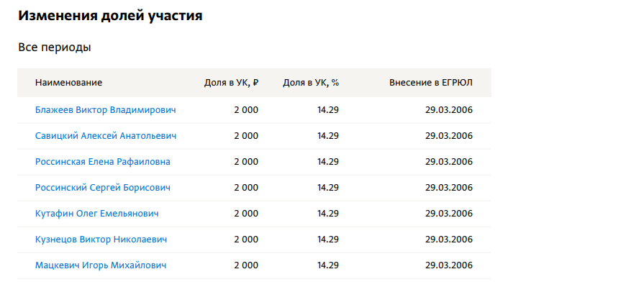644x287 pixels.
Task: Select Савицкий's 14.29 percent cell
Action: (x=328, y=136)
